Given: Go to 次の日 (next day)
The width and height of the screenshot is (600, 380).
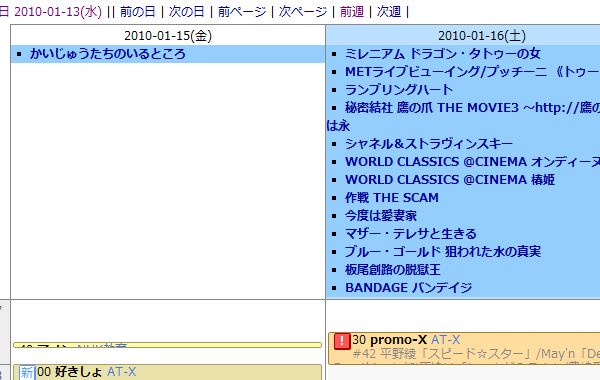Looking at the screenshot, I should (186, 12).
